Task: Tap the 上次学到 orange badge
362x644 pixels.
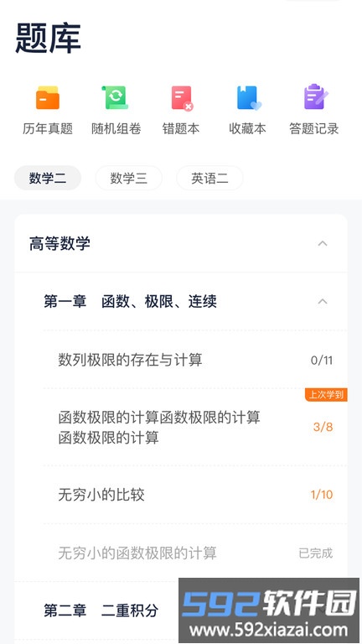Action: tap(326, 395)
